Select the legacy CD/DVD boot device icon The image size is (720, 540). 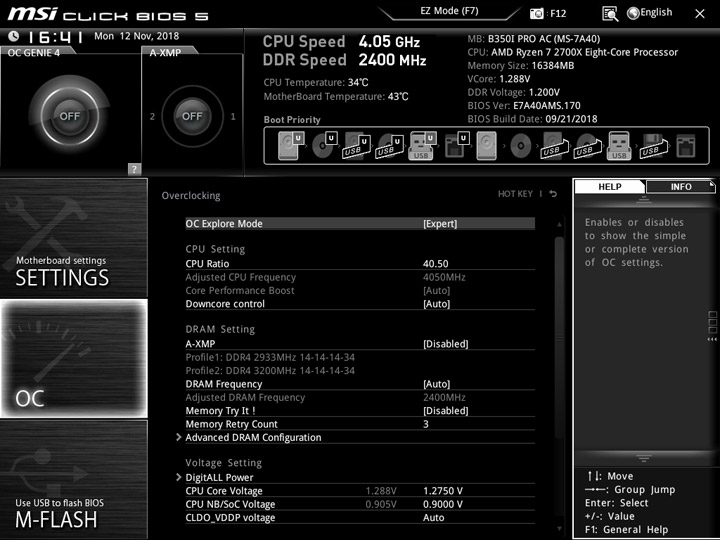point(520,146)
